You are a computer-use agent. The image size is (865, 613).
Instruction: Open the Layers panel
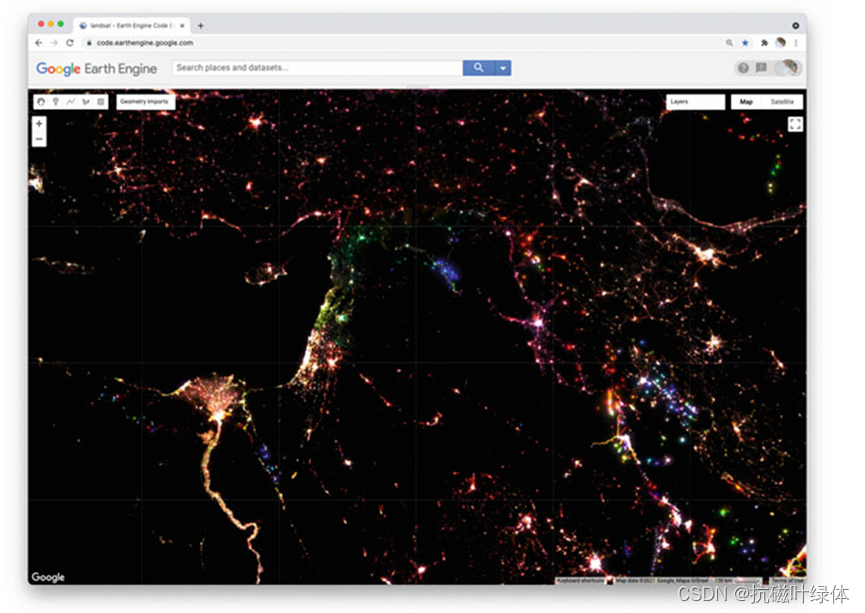(x=695, y=102)
